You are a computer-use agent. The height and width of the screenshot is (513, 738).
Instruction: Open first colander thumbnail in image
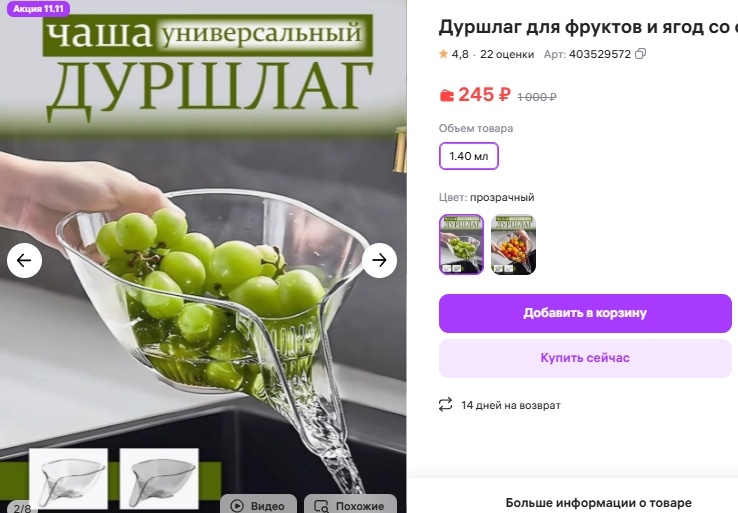pyautogui.click(x=69, y=479)
